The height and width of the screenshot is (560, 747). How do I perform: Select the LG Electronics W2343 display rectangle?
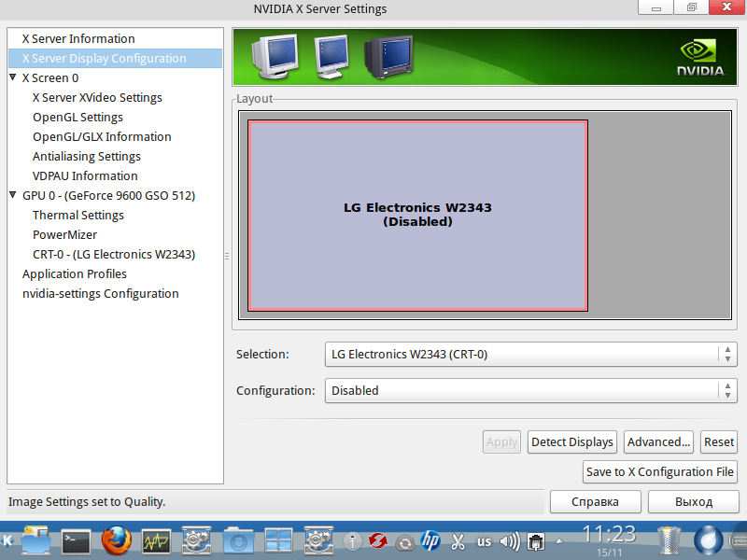(417, 216)
